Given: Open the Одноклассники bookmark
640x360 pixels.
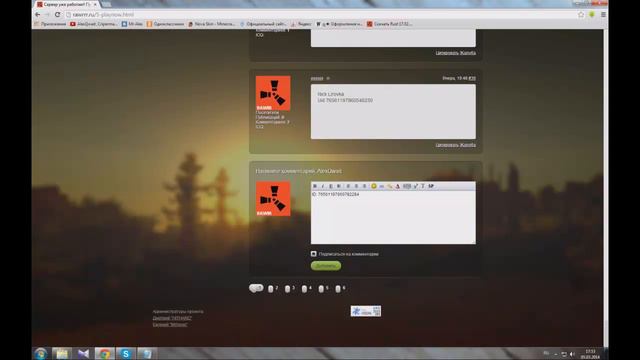Looking at the screenshot, I should coord(165,24).
